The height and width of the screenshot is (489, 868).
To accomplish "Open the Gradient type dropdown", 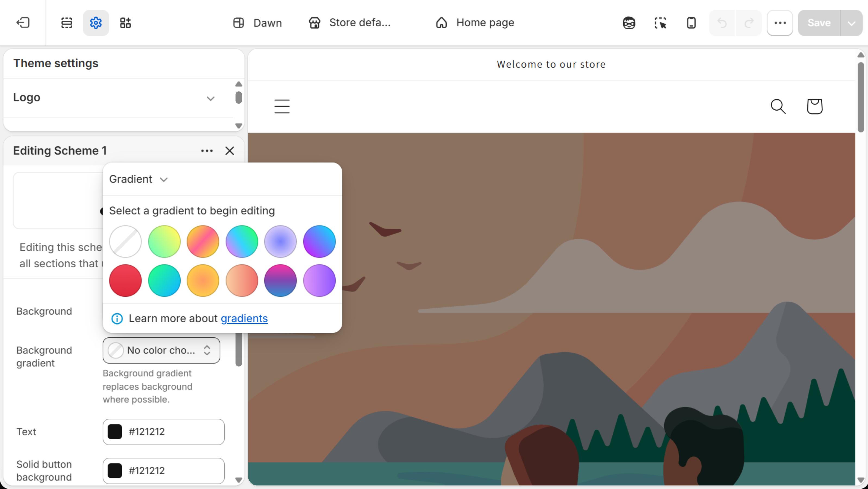I will 138,179.
